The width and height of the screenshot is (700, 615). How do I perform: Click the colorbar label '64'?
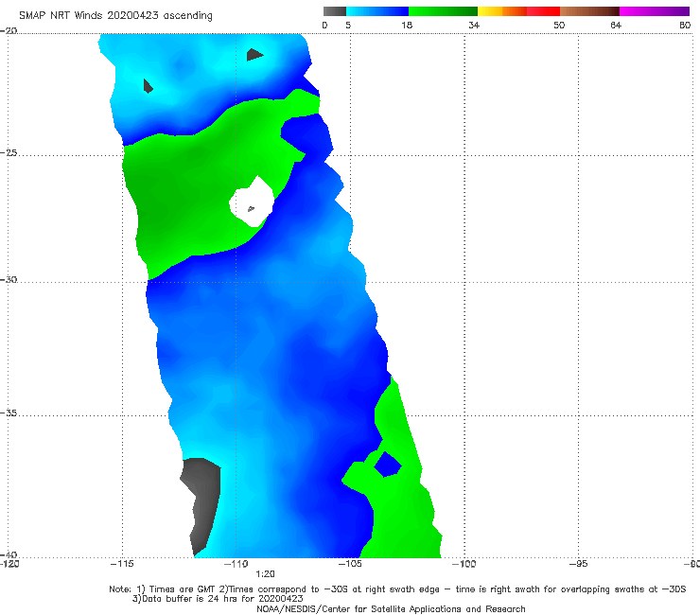616,25
